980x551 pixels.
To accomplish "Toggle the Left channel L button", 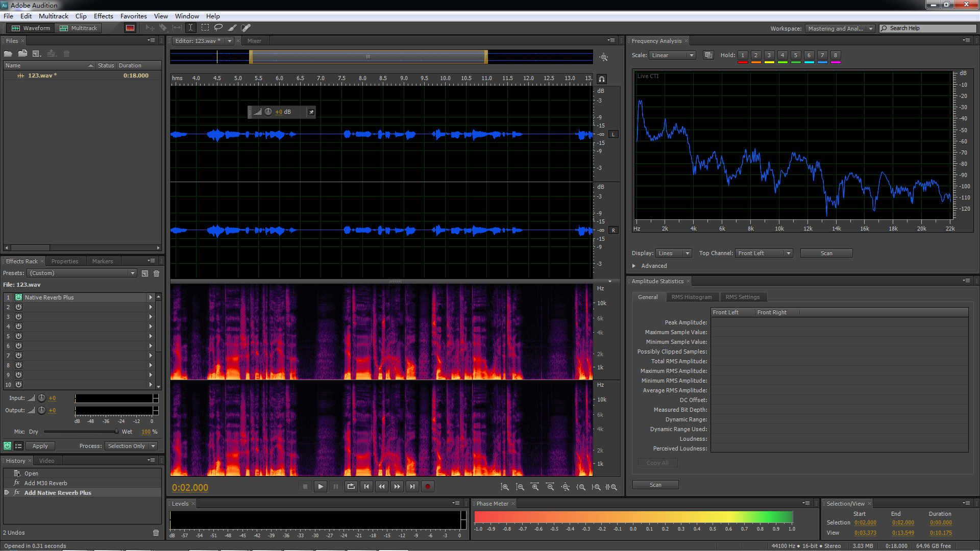I will coord(613,135).
